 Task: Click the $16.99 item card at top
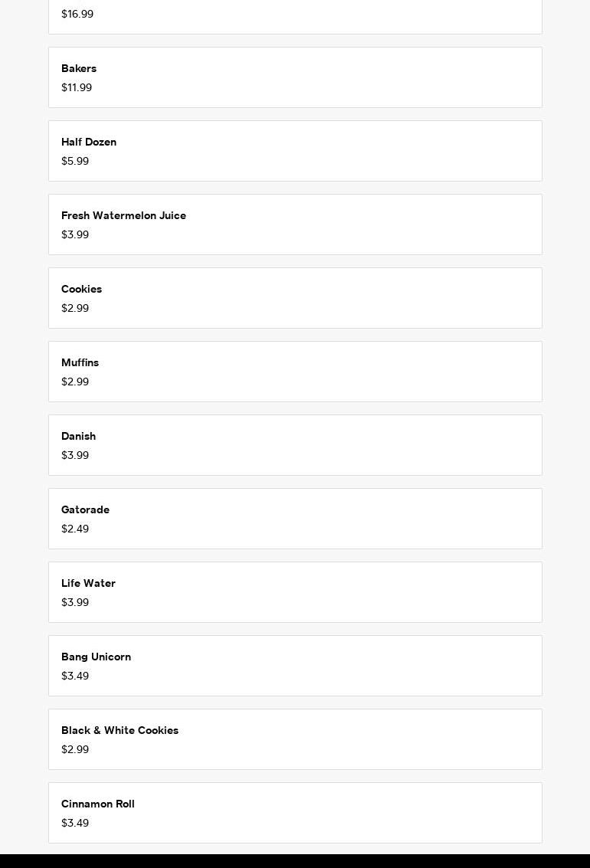(x=295, y=17)
